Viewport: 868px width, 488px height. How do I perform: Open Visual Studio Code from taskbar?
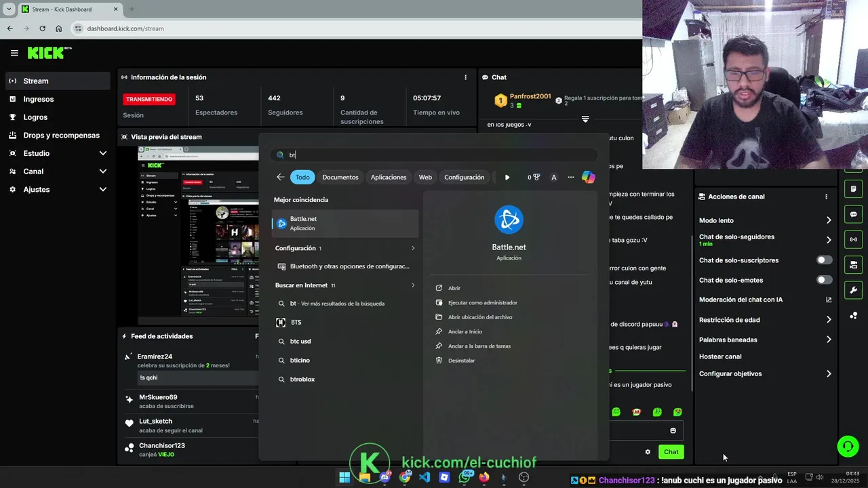(425, 477)
